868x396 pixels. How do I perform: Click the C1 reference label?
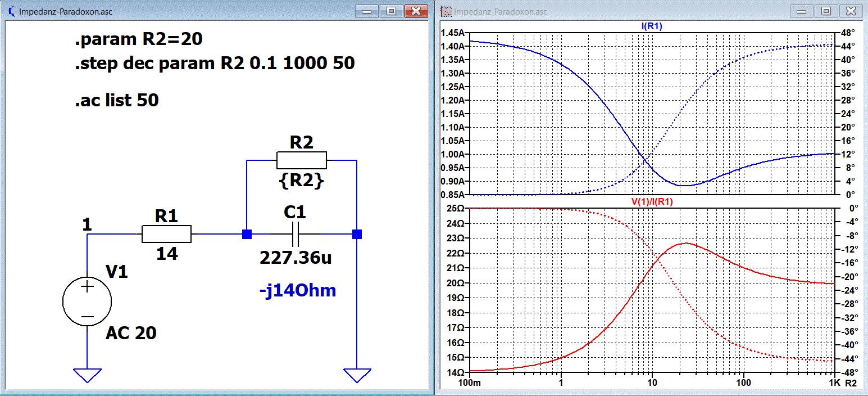[295, 212]
